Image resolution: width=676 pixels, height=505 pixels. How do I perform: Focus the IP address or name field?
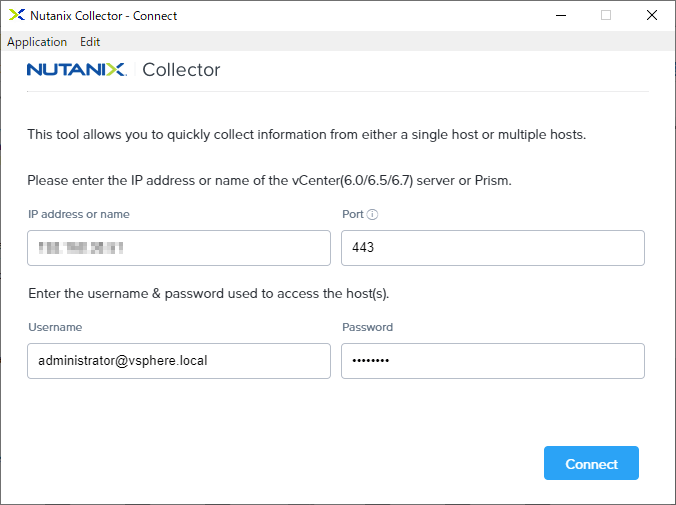(179, 248)
